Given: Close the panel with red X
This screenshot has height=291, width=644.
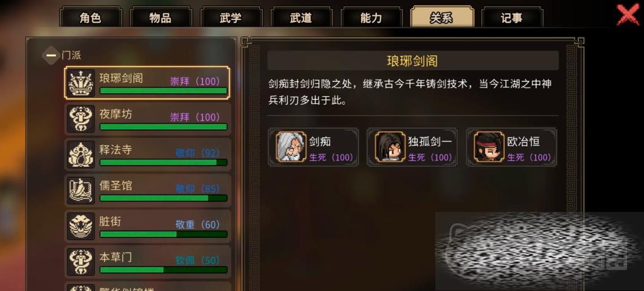Looking at the screenshot, I should 628,15.
